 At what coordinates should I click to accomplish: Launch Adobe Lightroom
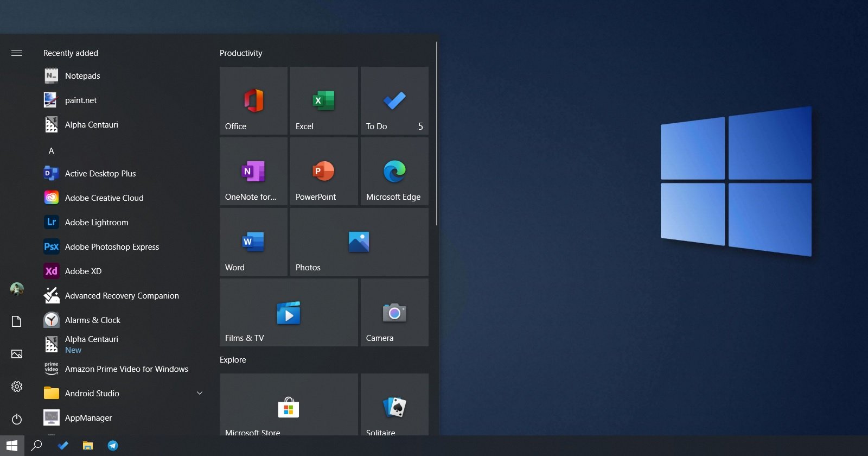click(125, 223)
